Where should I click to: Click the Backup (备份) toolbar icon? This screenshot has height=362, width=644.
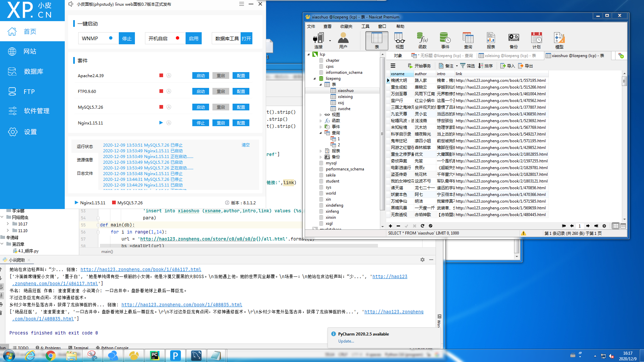tap(513, 41)
